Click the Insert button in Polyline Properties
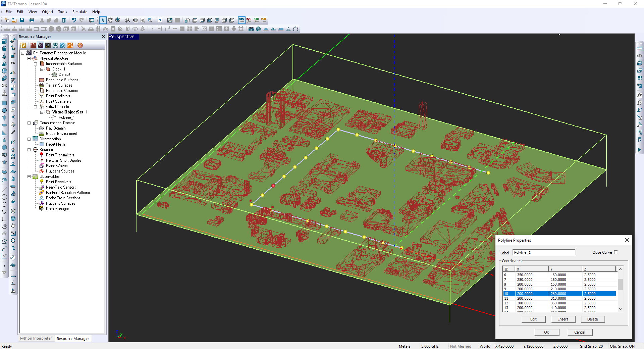 coord(563,319)
